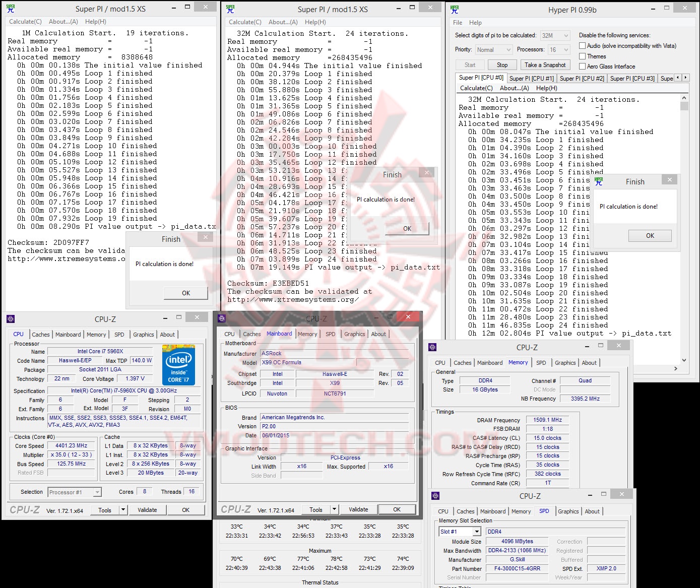
Task: Click the left tab-scroll arrow in Hyper PI
Action: tap(678, 78)
